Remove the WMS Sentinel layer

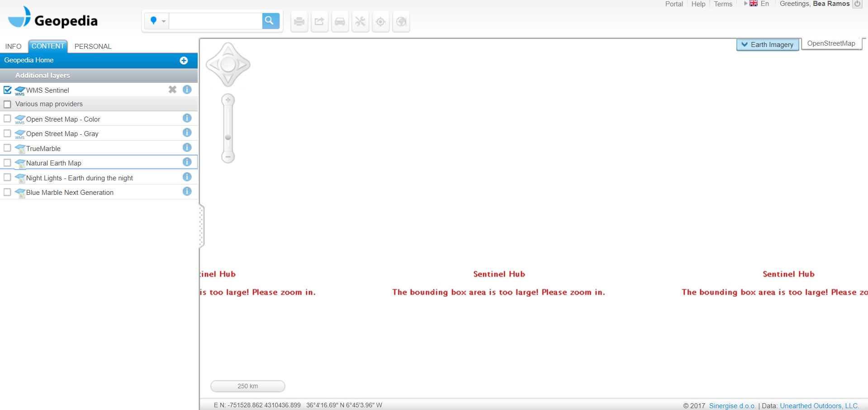point(172,90)
